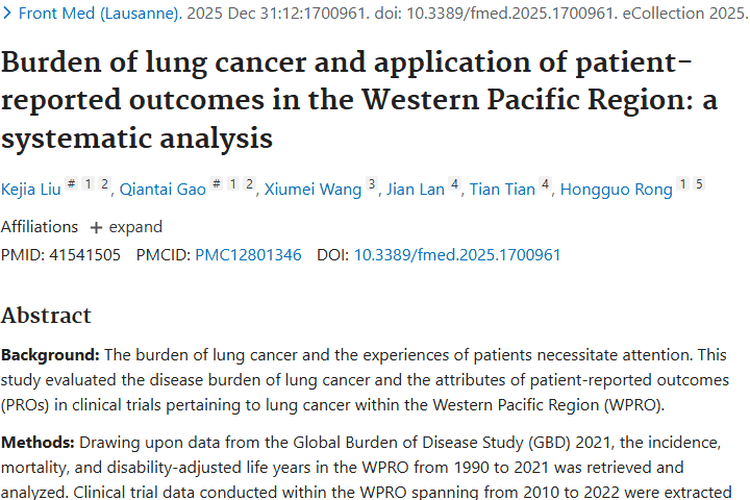Open author Kejia Liu's link
The width and height of the screenshot is (750, 500).
coord(31,190)
